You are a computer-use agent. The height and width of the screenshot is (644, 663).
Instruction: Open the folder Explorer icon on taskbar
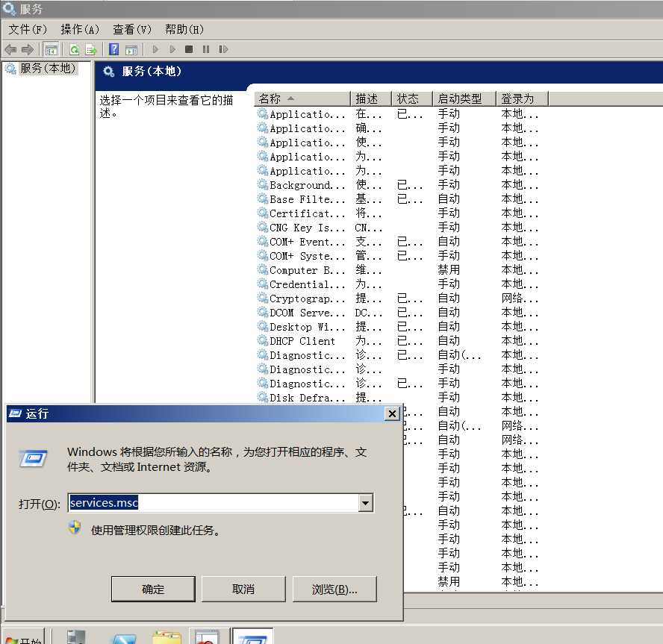(x=166, y=638)
